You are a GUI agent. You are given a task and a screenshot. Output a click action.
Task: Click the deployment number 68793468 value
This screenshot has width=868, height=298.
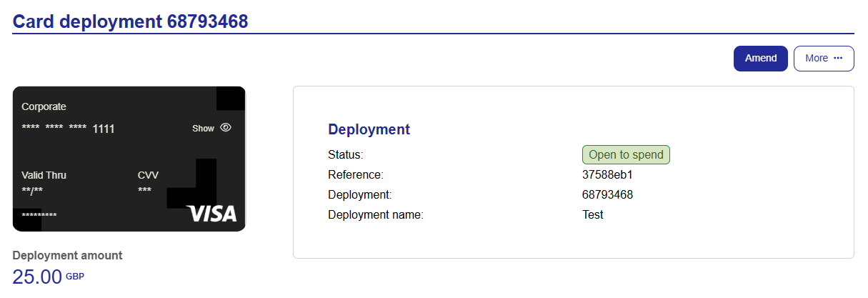click(x=608, y=194)
